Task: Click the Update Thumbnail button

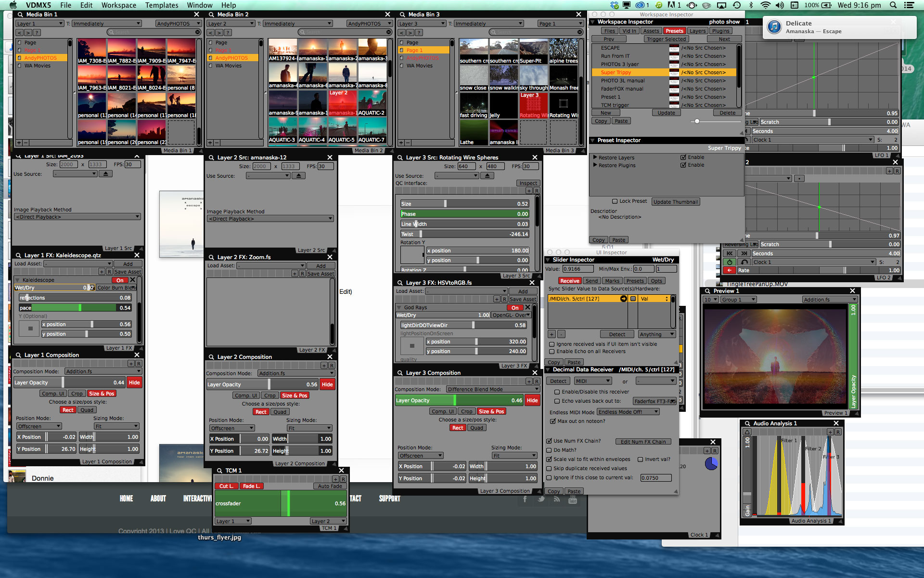Action: point(676,202)
